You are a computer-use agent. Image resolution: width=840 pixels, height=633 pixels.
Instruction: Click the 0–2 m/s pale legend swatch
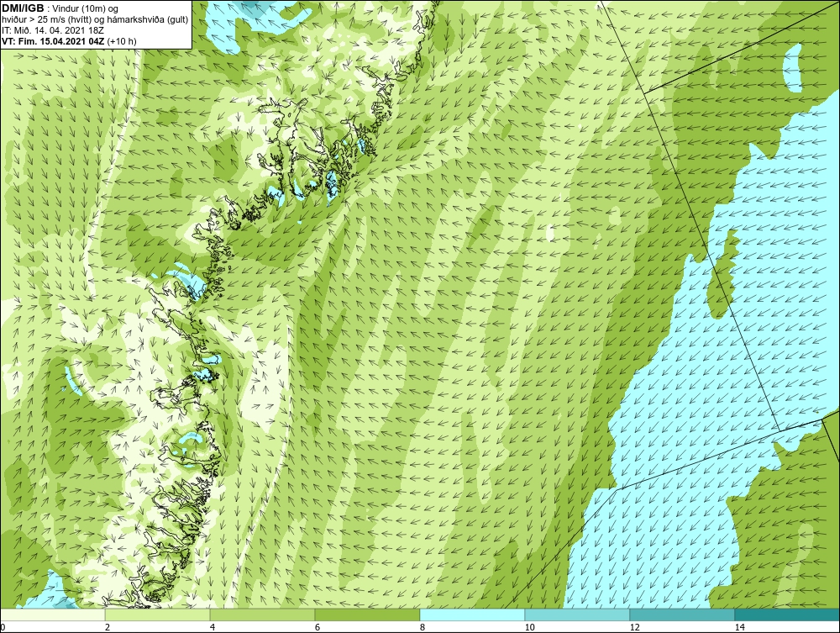click(x=52, y=615)
